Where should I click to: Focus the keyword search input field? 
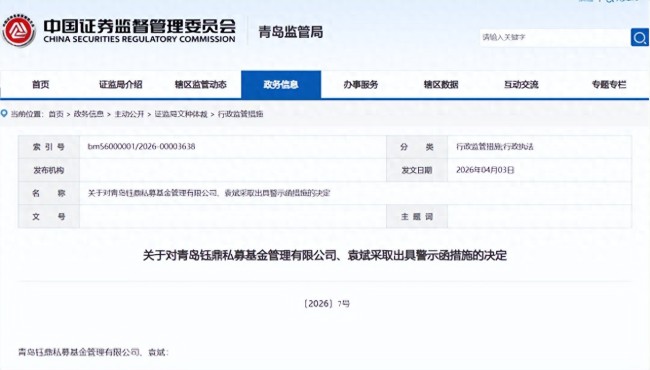tap(555, 37)
